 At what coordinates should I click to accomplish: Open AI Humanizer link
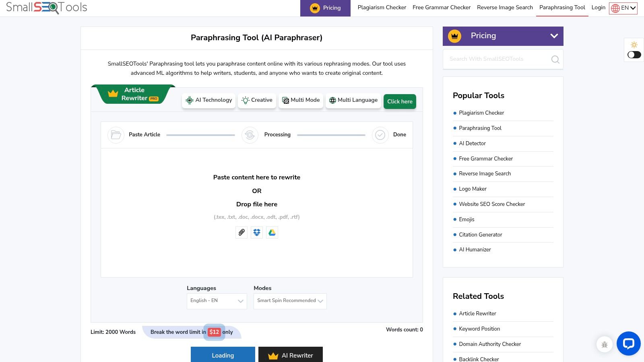pyautogui.click(x=475, y=250)
